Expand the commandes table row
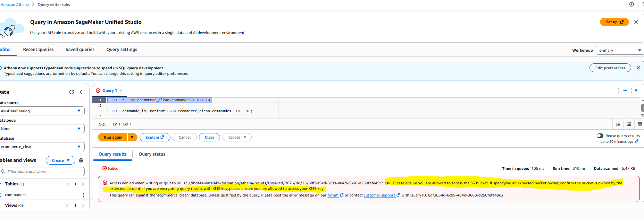Image resolution: width=644 pixels, height=219 pixels. coord(1,195)
